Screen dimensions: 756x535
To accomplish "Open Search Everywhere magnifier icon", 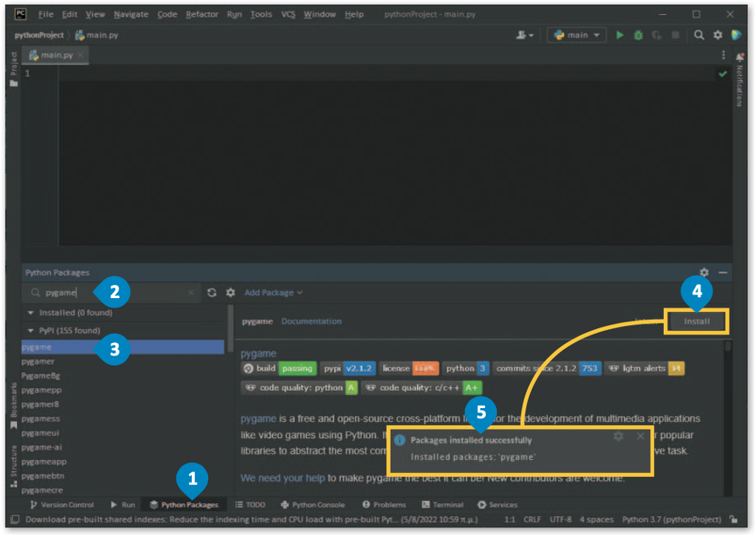I will (x=699, y=35).
